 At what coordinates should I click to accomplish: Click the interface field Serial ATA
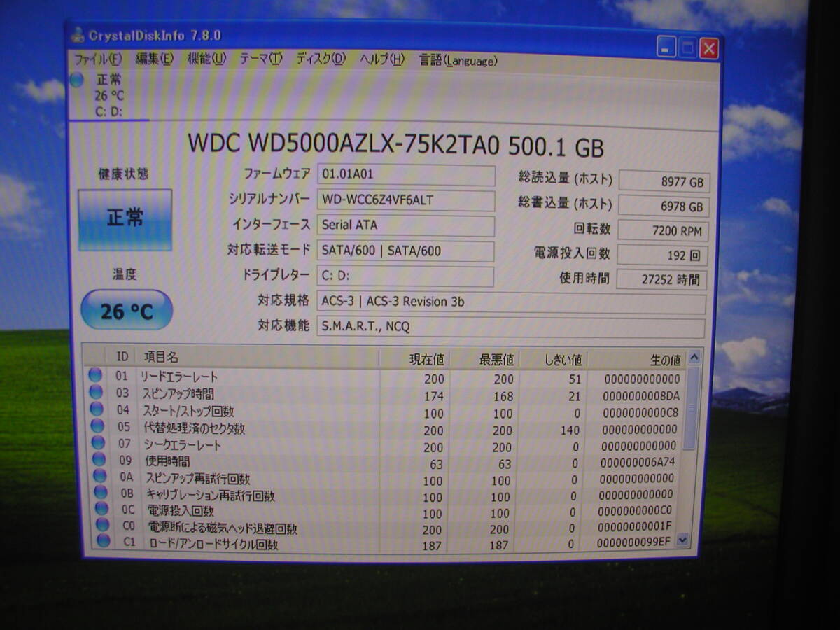pos(405,225)
